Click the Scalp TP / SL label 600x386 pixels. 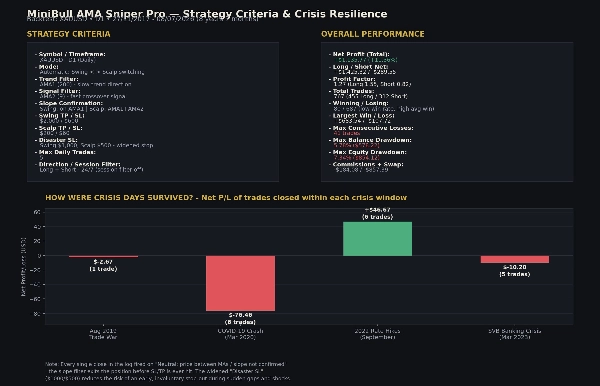point(60,128)
